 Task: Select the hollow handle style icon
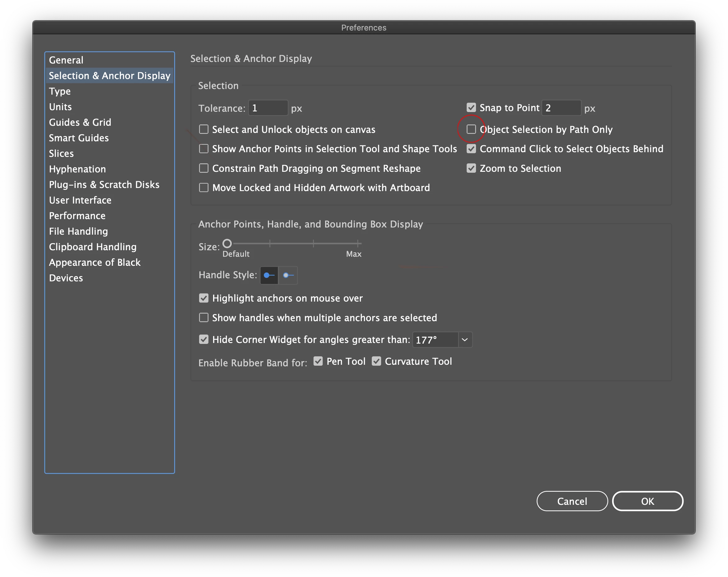[x=288, y=275]
